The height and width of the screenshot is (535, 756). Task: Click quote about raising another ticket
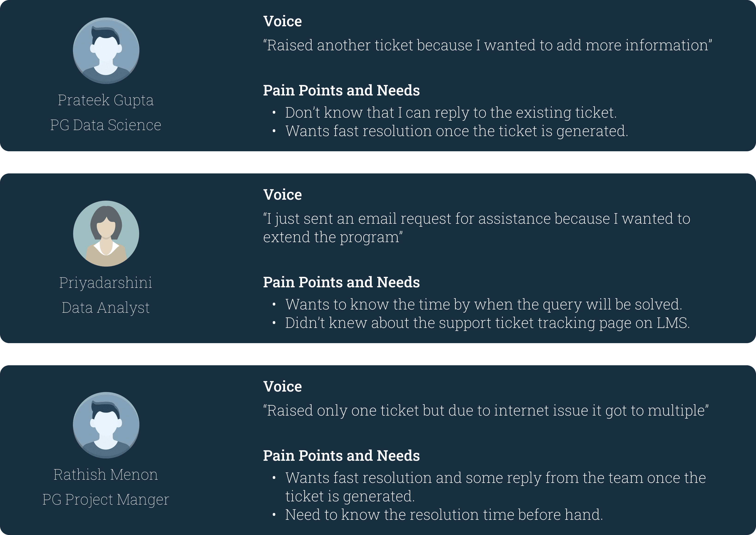(x=488, y=45)
